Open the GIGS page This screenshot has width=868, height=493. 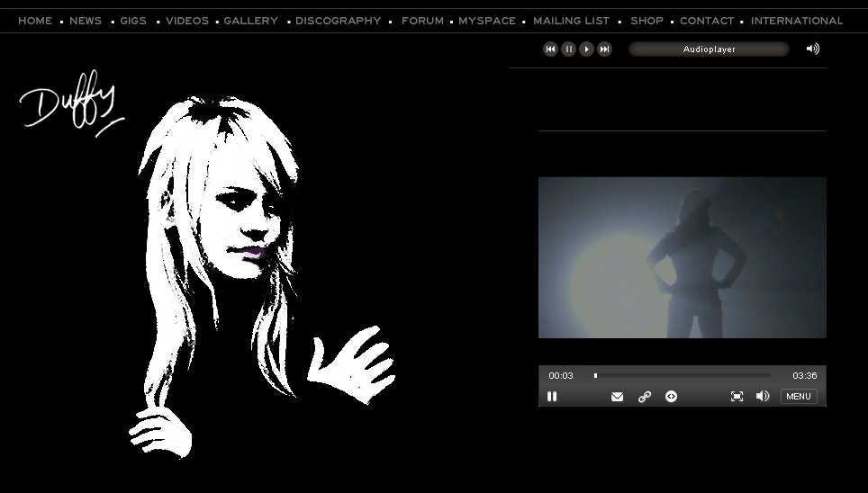[133, 21]
